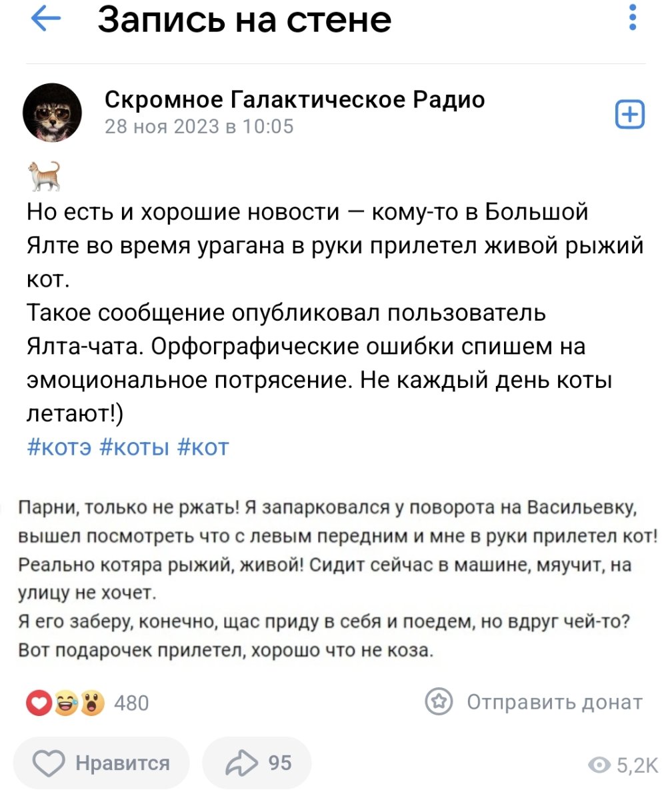
Task: Click the star donate icon
Action: [x=439, y=702]
